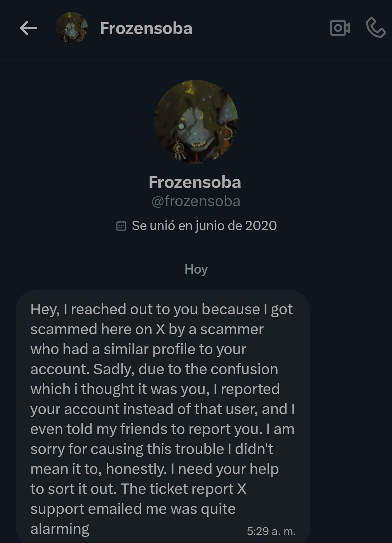The image size is (392, 543).
Task: Click the @frozensoba handle
Action: pos(196,201)
